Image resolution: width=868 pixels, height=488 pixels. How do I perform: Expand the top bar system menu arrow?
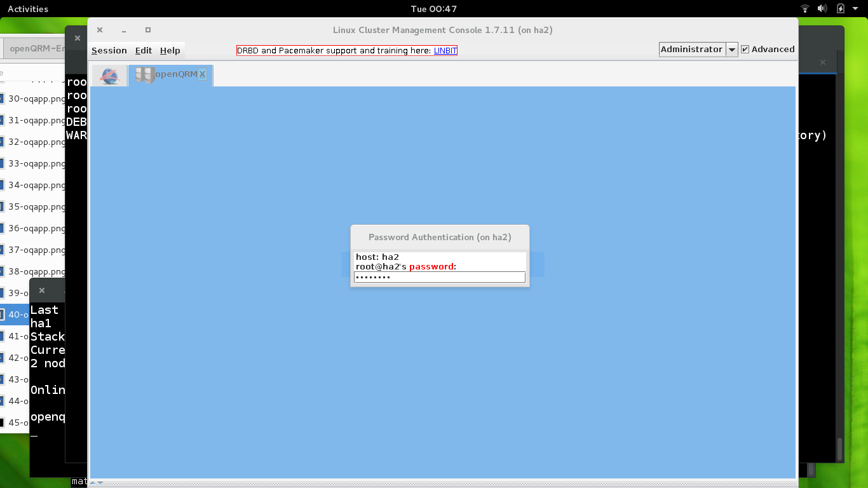click(x=855, y=9)
